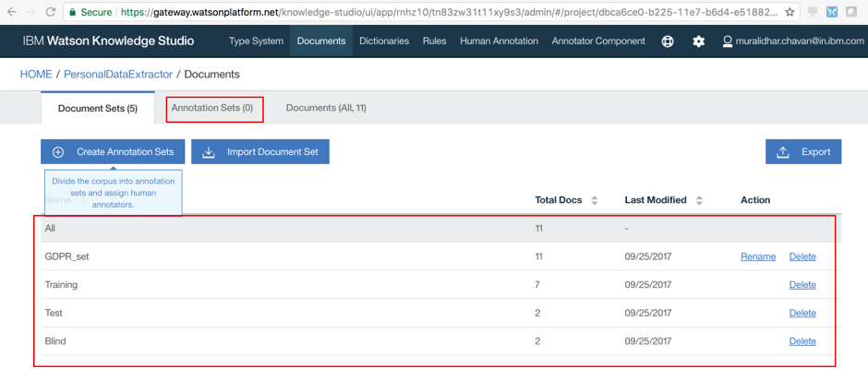Click the Last Modified column header
The image size is (868, 392).
click(656, 200)
